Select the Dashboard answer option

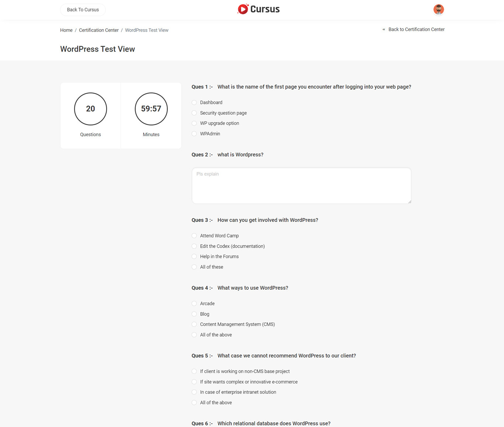click(x=194, y=103)
